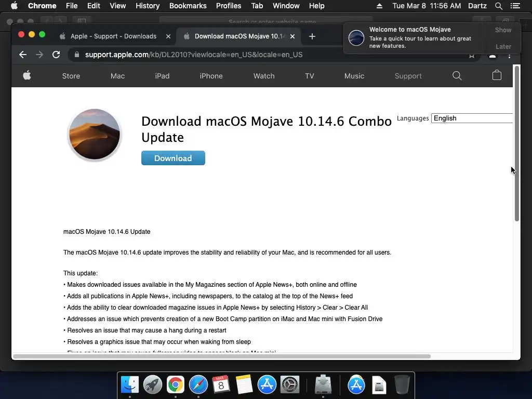The height and width of the screenshot is (399, 532).
Task: Click Later on the Mojave notification
Action: tap(503, 46)
